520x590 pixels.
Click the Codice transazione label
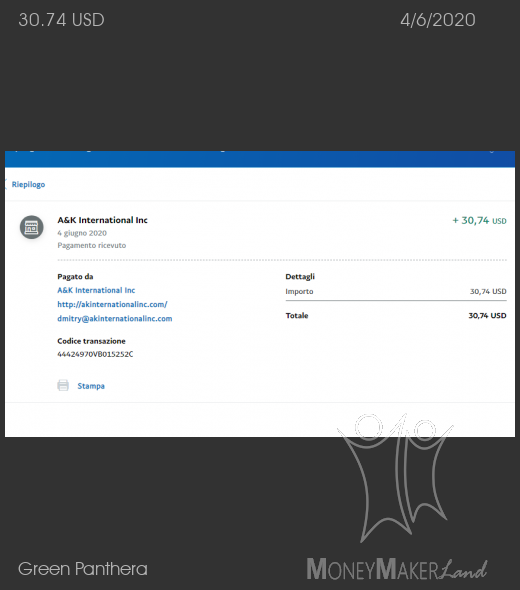(91, 341)
